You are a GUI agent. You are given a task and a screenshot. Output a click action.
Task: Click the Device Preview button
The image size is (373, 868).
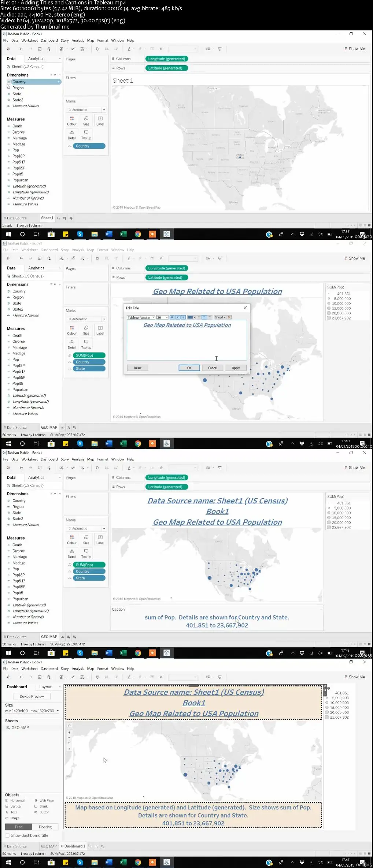[x=32, y=697]
